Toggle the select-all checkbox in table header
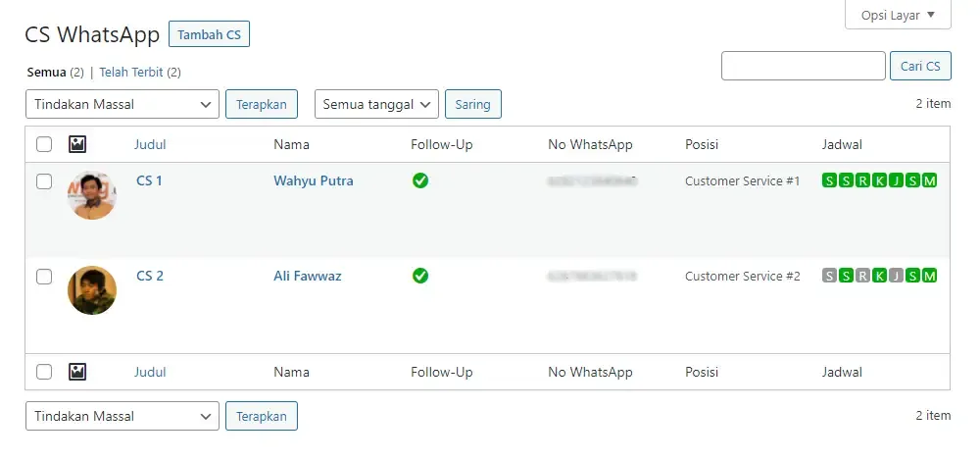Screen dimensions: 980x461 point(44,144)
